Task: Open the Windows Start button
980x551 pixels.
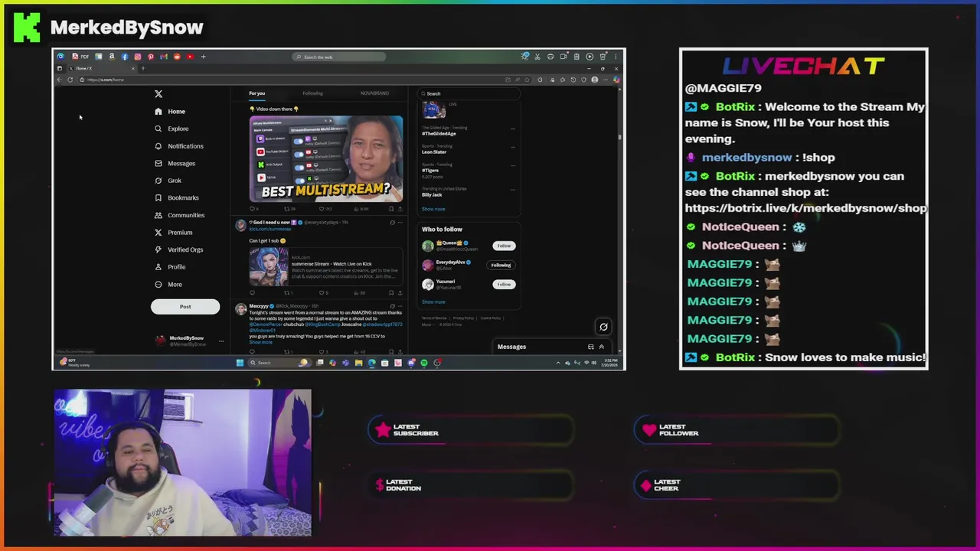Action: (240, 363)
